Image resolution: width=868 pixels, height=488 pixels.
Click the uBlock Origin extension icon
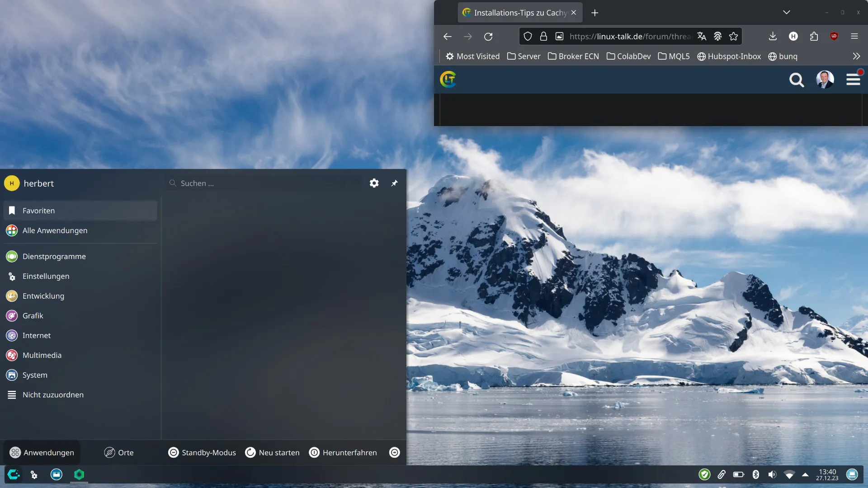click(834, 36)
